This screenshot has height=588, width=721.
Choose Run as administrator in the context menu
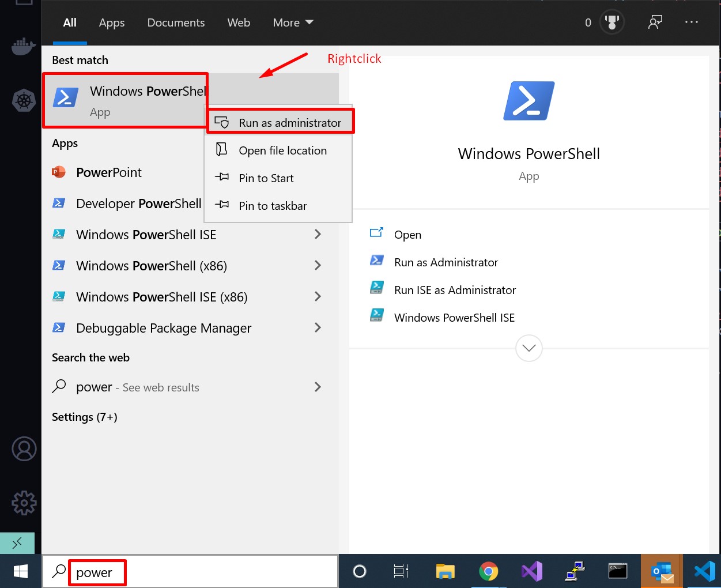point(279,122)
